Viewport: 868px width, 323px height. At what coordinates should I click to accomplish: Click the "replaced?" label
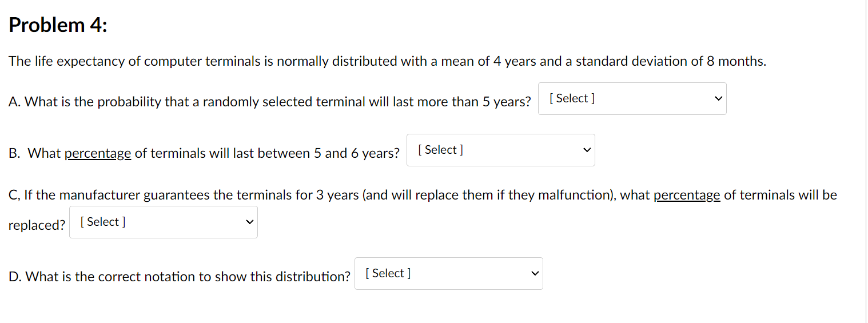coord(37,225)
